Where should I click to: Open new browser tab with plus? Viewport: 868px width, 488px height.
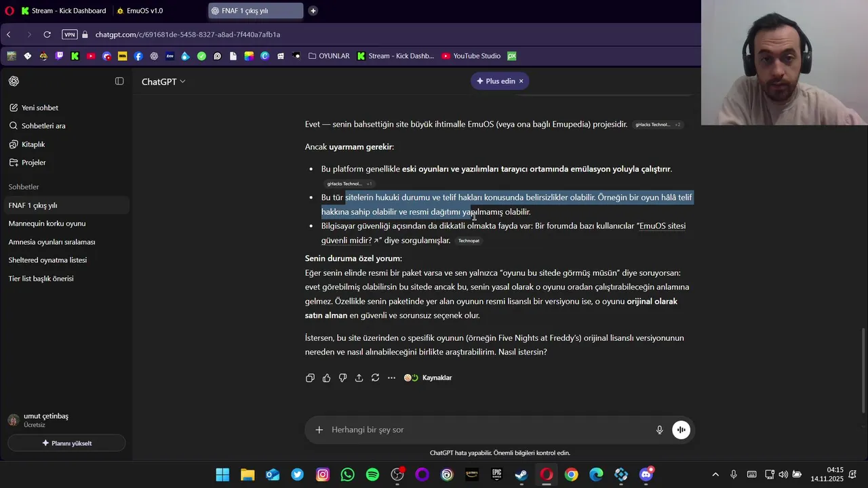click(x=313, y=11)
